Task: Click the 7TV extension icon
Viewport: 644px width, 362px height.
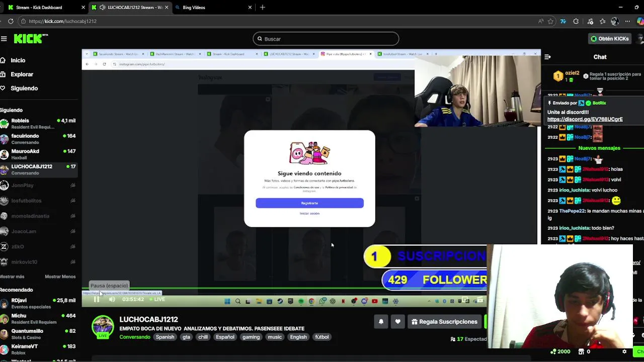Action: click(563, 21)
